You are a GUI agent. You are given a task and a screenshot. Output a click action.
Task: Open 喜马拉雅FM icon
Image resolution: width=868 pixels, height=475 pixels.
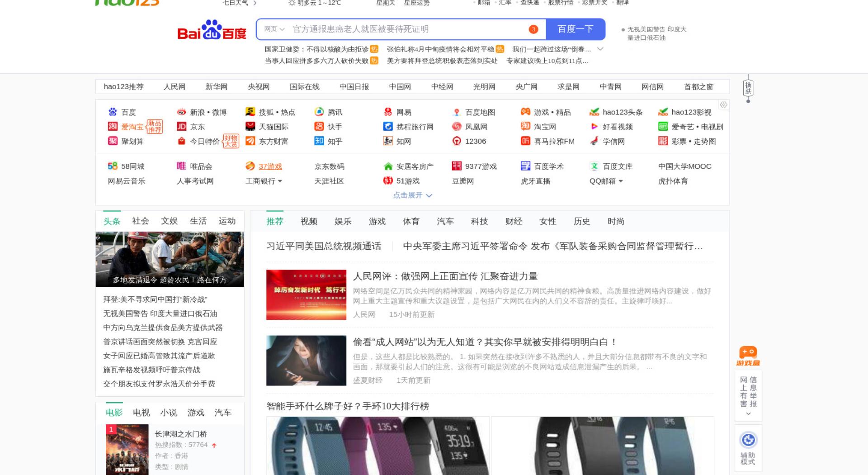525,141
